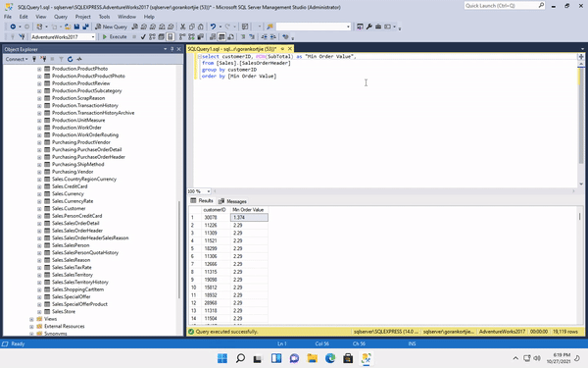Click the Save All icon

(86, 26)
